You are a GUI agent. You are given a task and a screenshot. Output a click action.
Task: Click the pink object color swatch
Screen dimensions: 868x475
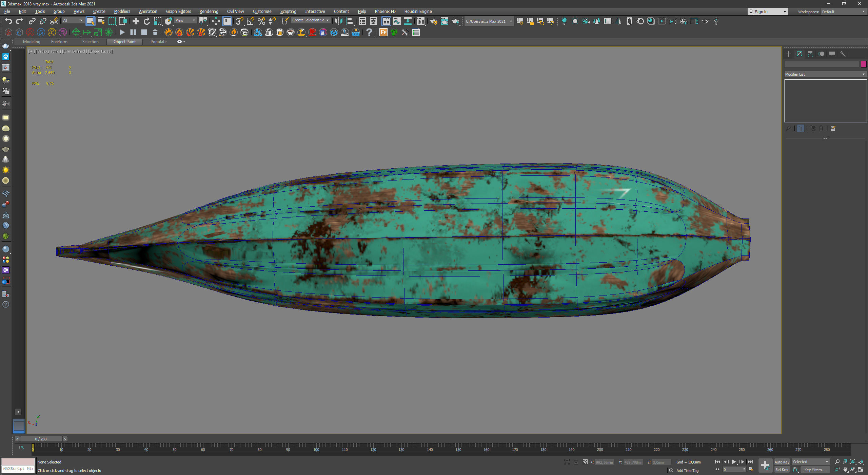click(864, 64)
